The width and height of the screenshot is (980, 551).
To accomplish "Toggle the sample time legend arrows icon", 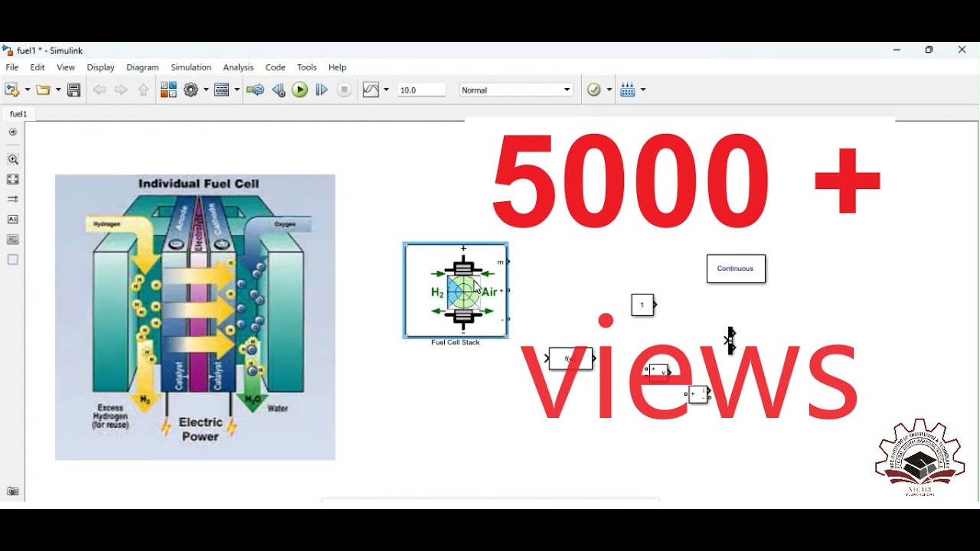I will [13, 200].
